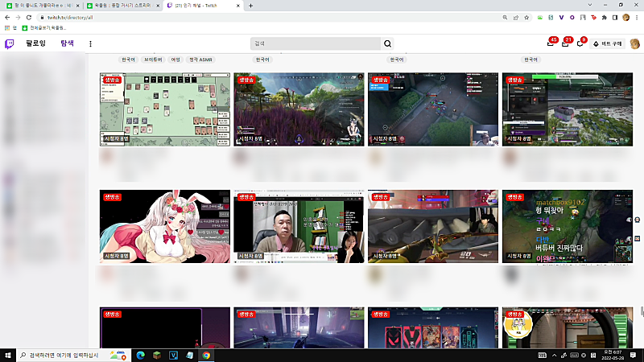
Task: Click the Twitch 검색 search field
Action: pos(316,43)
